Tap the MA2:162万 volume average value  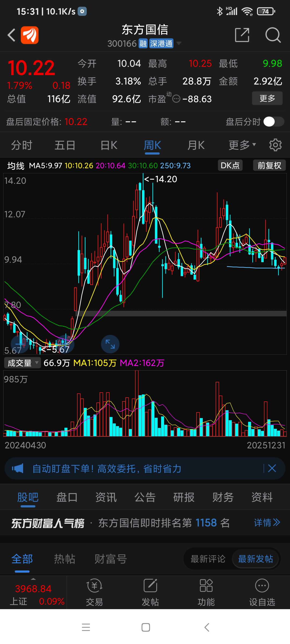[142, 363]
